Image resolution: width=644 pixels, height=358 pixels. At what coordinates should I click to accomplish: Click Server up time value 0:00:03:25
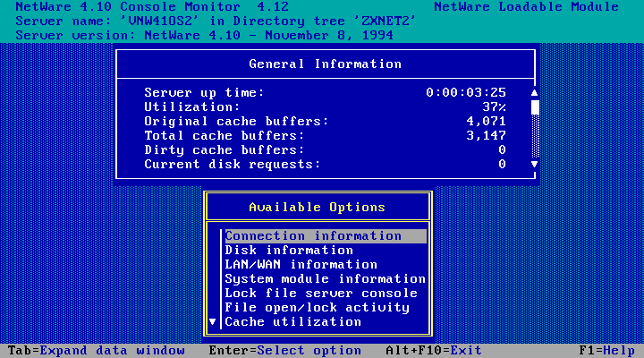point(466,92)
